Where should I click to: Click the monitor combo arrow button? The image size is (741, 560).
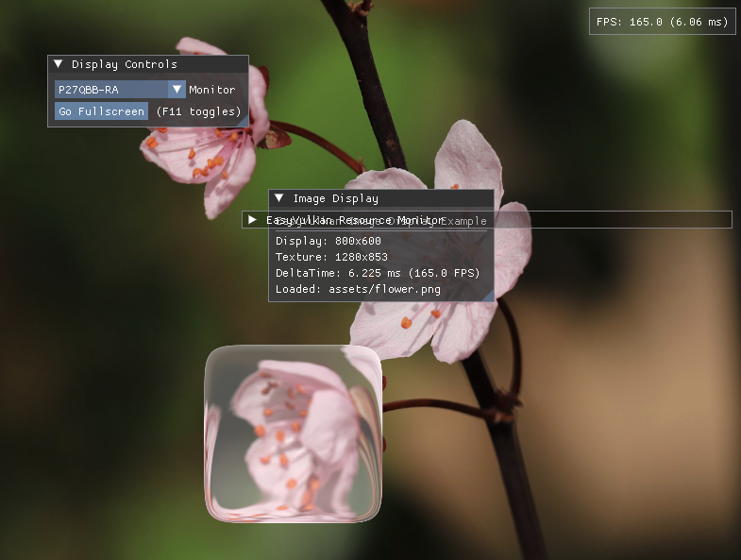tap(177, 90)
